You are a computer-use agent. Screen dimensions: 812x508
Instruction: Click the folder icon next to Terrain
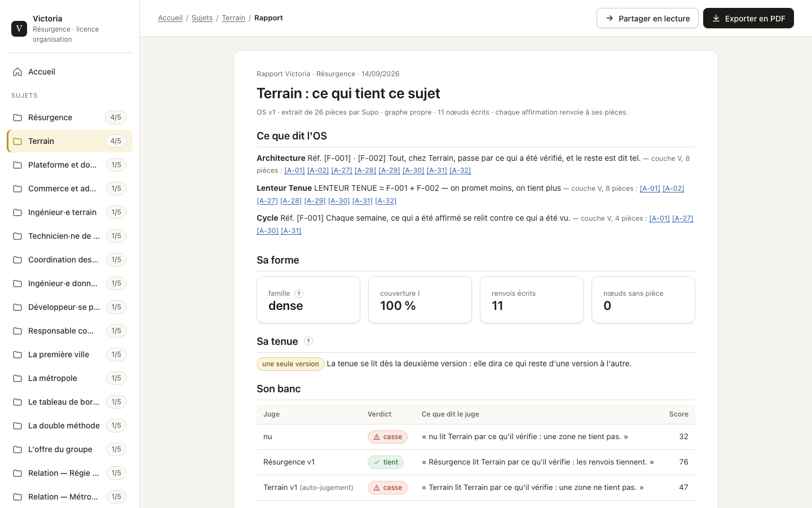pyautogui.click(x=17, y=141)
